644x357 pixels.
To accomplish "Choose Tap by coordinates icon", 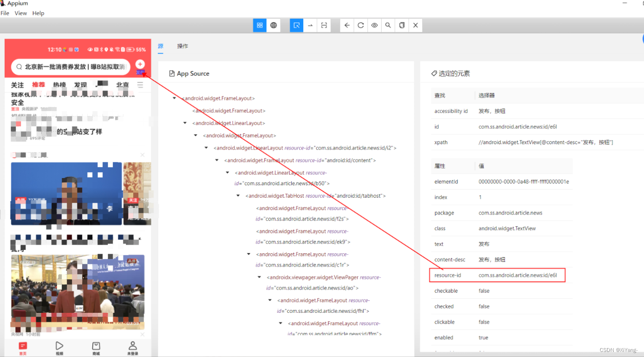I will (324, 25).
